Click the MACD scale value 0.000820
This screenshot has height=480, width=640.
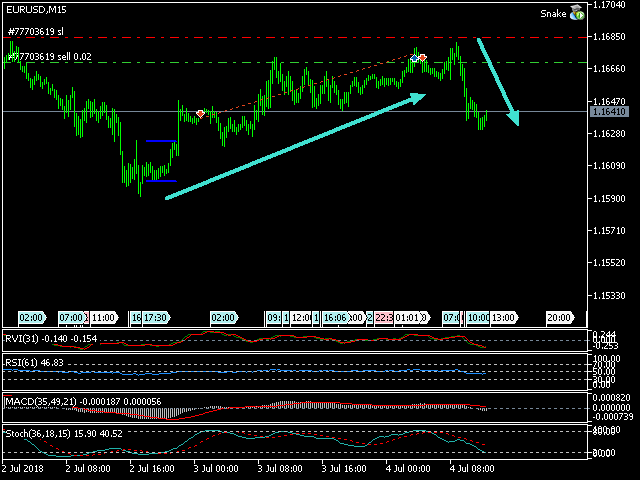611,398
